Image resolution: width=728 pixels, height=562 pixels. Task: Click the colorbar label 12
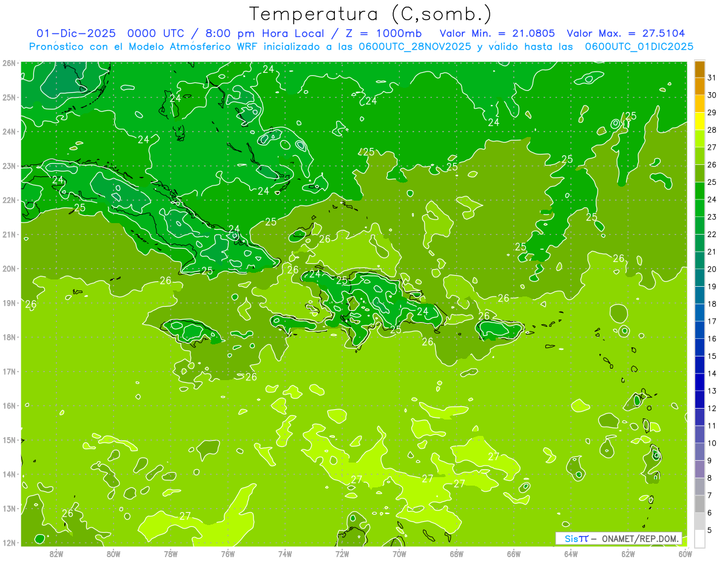pos(712,409)
